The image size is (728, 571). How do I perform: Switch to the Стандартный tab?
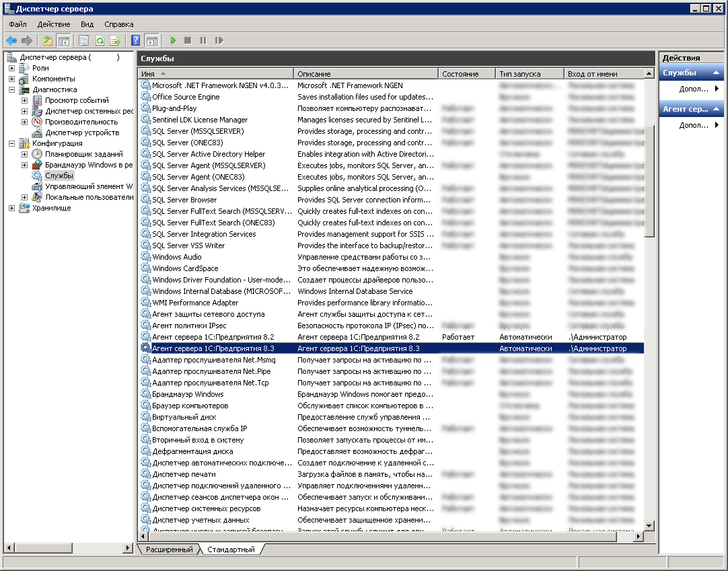click(231, 549)
